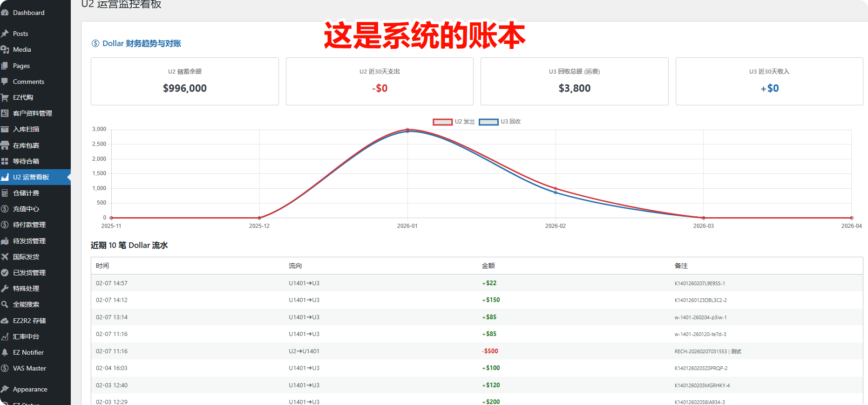Click the 2026-01 peak data point
868x405 pixels.
(x=407, y=130)
